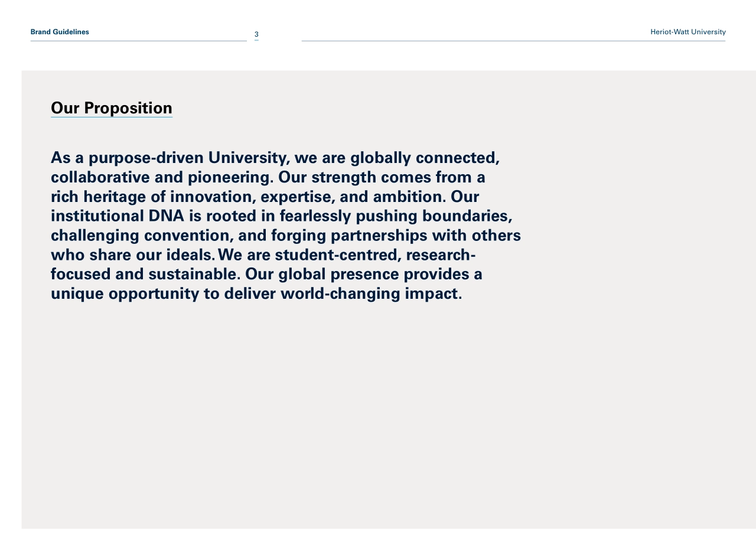
Task: Click the word "pioneering" in the paragraph
Action: (x=229, y=177)
